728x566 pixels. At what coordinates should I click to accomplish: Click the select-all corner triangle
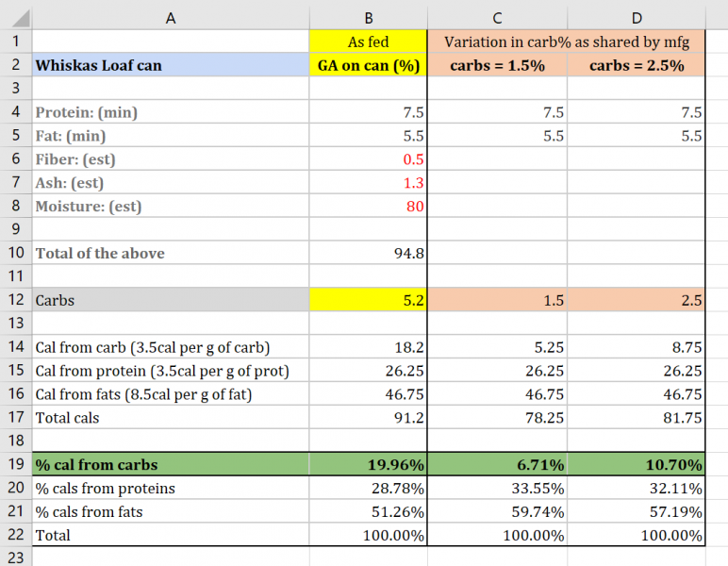click(x=16, y=16)
